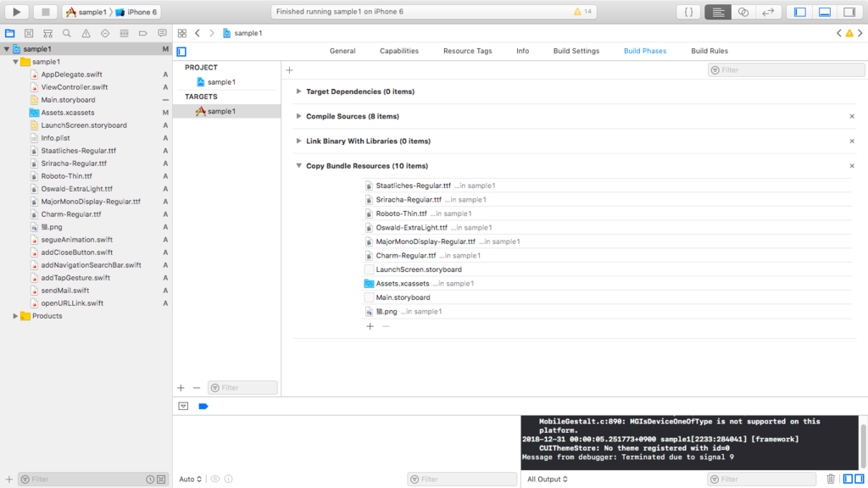Jump to the next issue
Viewport: 868px width, 488px height.
[860, 33]
